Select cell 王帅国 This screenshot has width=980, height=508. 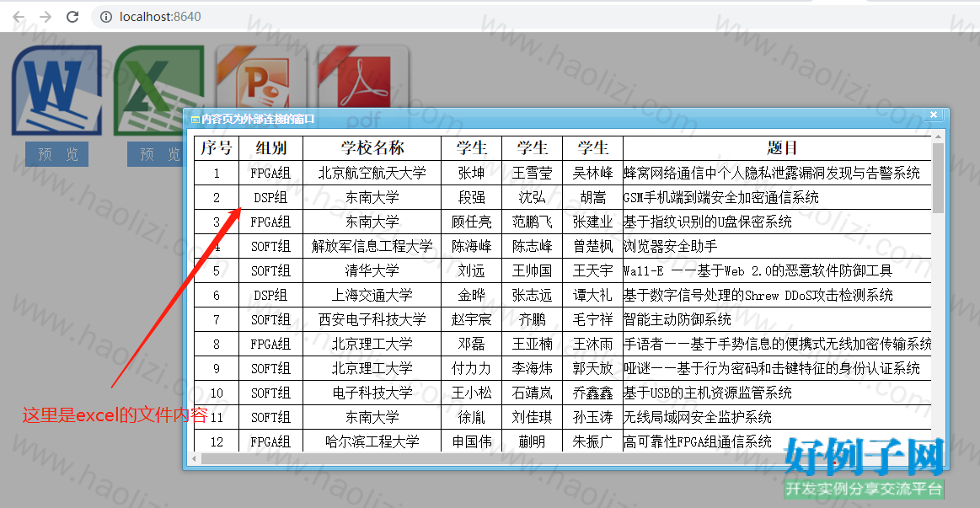pyautogui.click(x=532, y=270)
